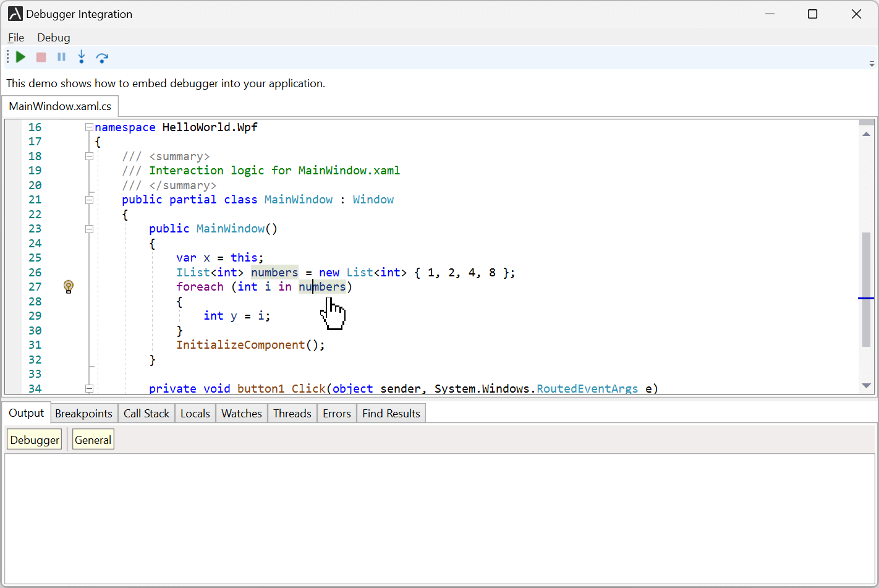Collapse the summary comment block

pos(89,156)
